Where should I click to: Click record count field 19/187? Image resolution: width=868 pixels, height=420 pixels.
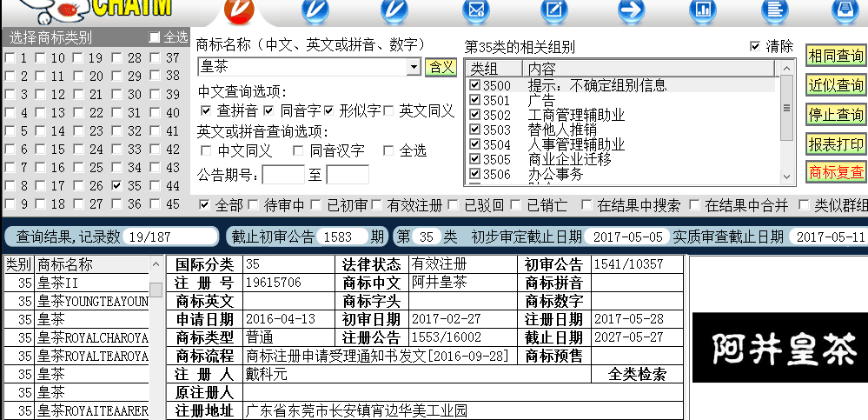pyautogui.click(x=170, y=237)
